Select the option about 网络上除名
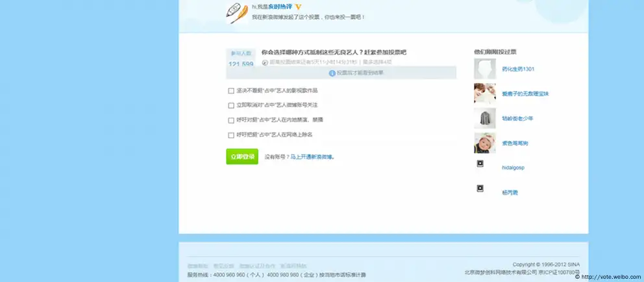Image resolution: width=644 pixels, height=282 pixels. [231, 135]
